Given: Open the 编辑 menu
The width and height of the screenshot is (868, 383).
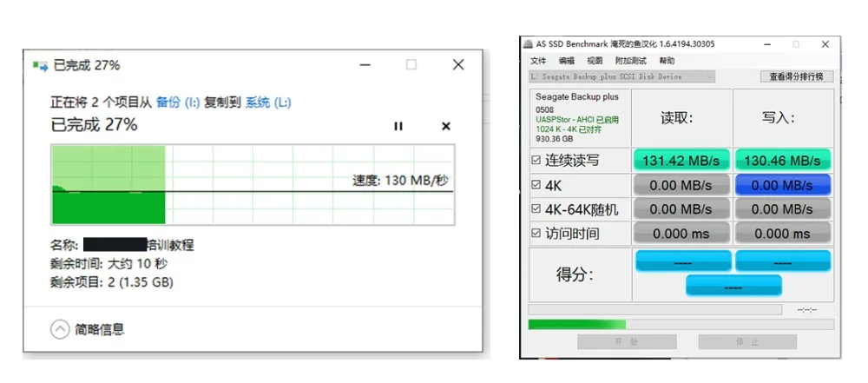Looking at the screenshot, I should coord(567,61).
